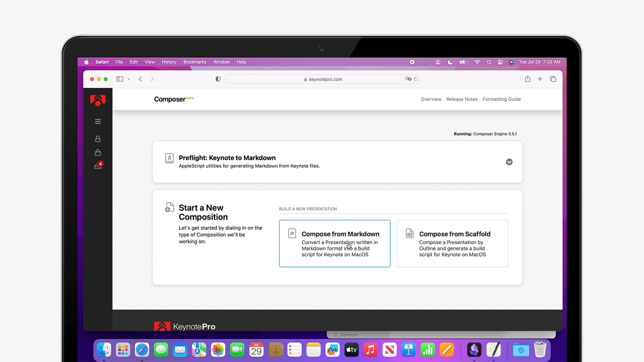Screen dimensions: 644x362
Task: Expand the Preflight: Keynote to Markdown card
Action: point(509,162)
